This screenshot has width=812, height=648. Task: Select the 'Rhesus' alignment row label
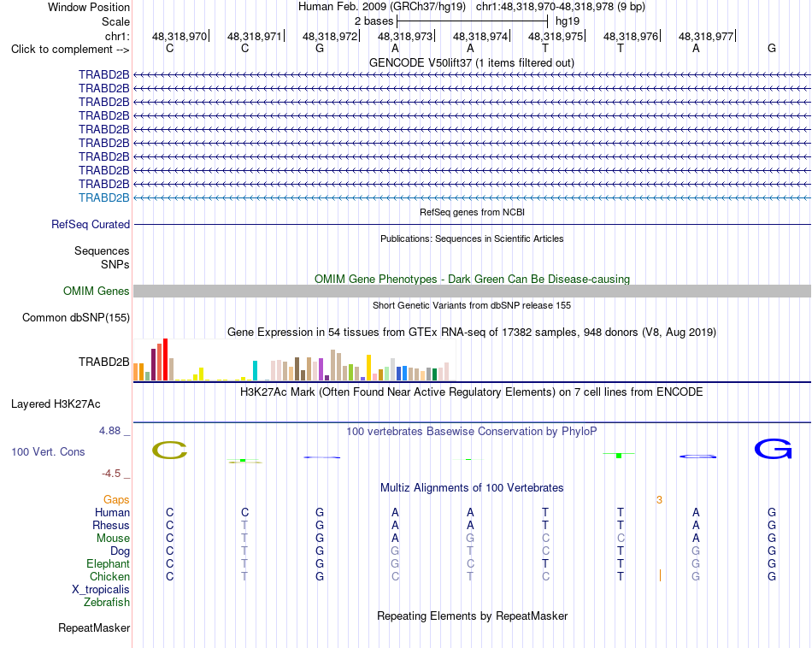pyautogui.click(x=111, y=525)
